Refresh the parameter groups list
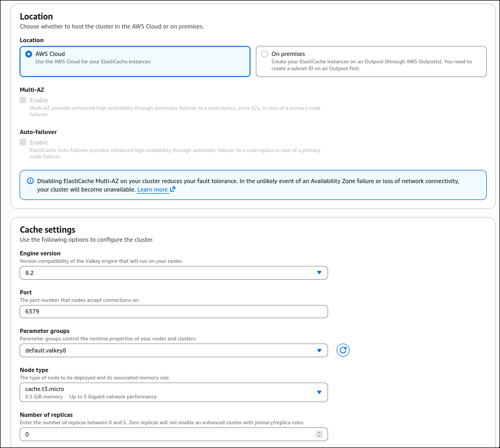This screenshot has height=448, width=500. pos(343,350)
